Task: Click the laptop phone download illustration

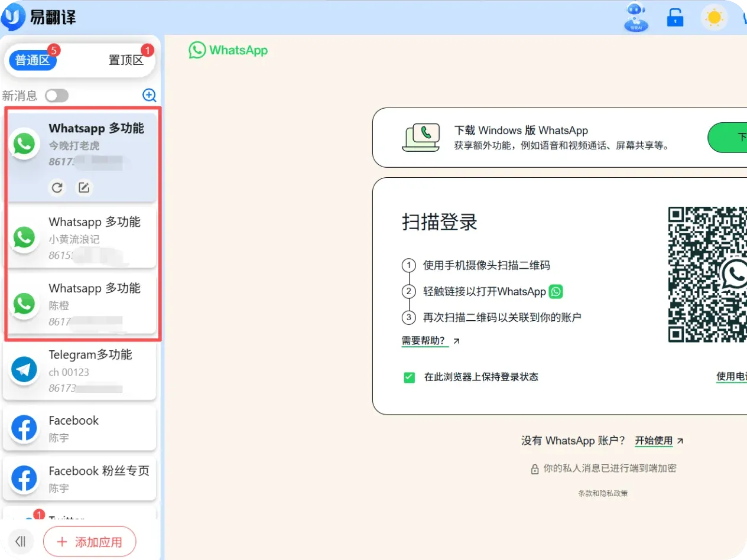Action: (421, 138)
